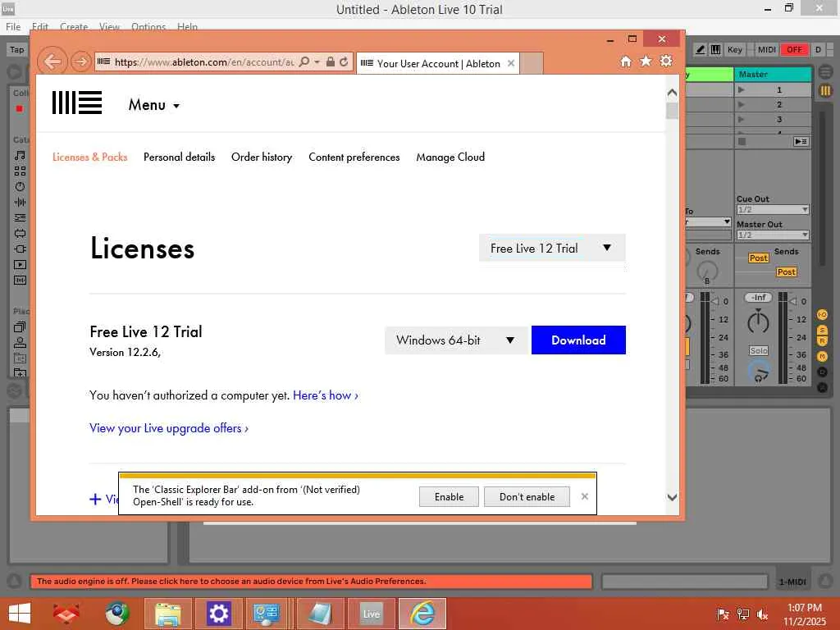Click Back to Arrangement button in Master track
Image resolution: width=840 pixels, height=630 pixels.
pyautogui.click(x=801, y=141)
